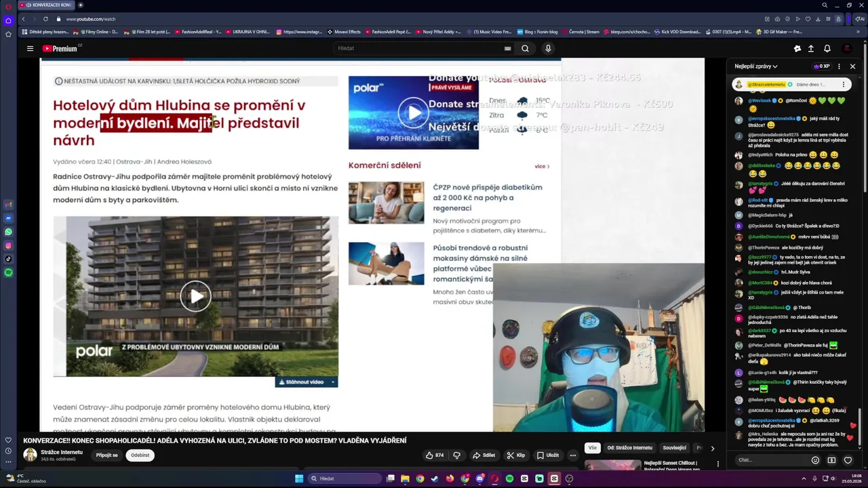Open the Movavi Effects bookmark
Viewport: 868px width, 488px height.
point(344,32)
